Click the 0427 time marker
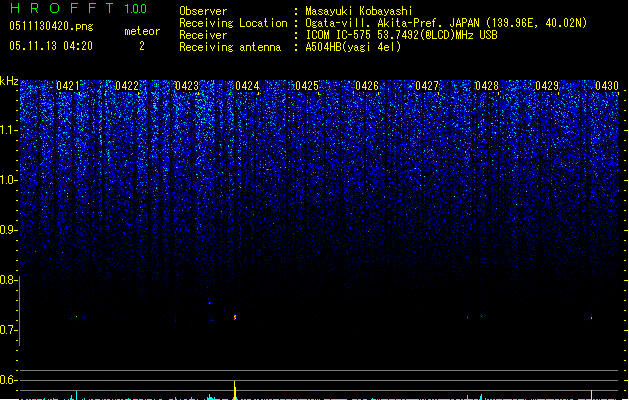 click(427, 86)
